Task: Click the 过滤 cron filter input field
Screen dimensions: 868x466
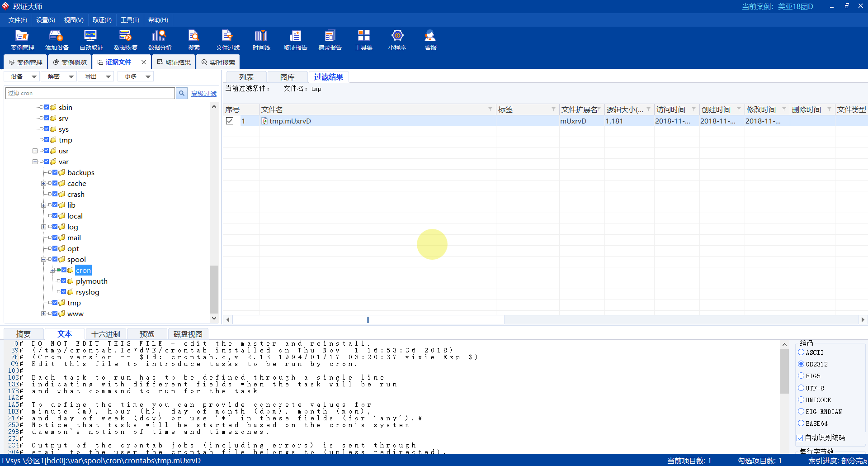Action: tap(90, 93)
